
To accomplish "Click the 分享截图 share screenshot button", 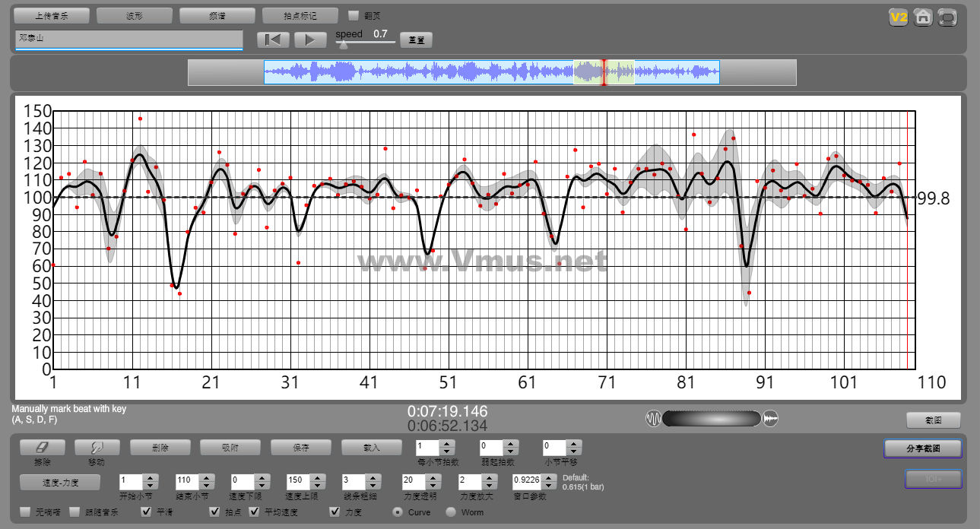I will click(x=922, y=448).
